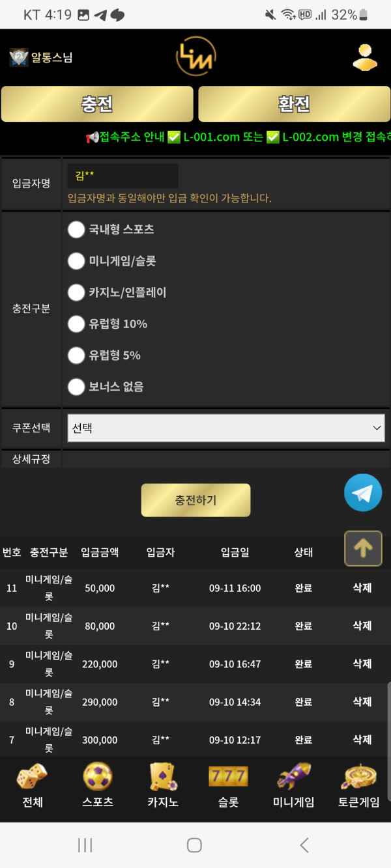Open the user profile icon

[365, 57]
